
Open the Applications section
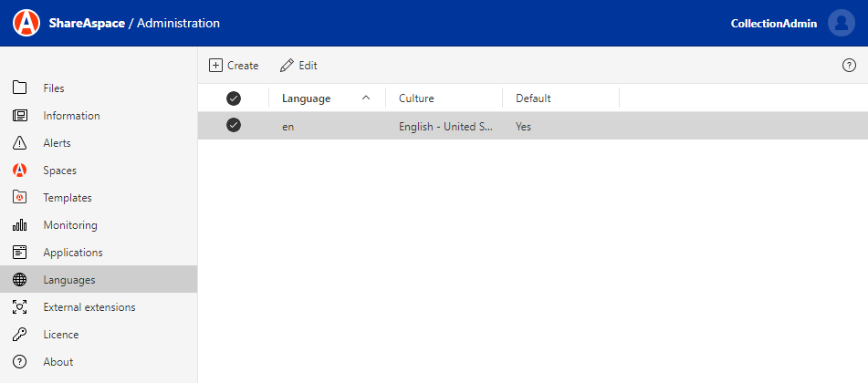point(73,253)
